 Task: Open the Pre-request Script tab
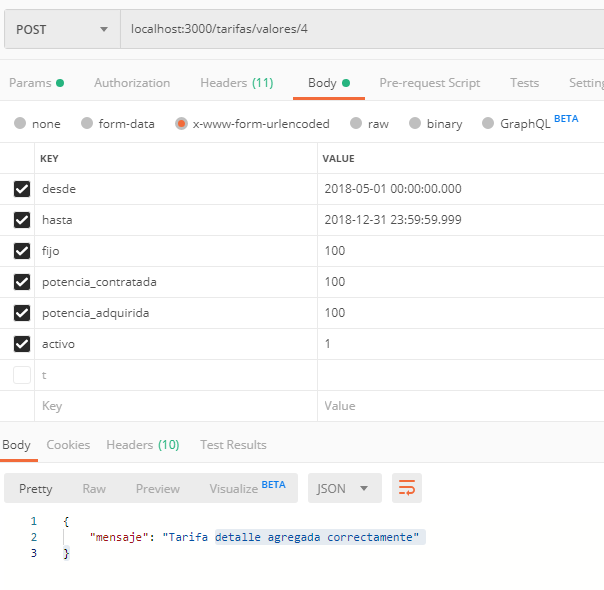click(x=429, y=83)
